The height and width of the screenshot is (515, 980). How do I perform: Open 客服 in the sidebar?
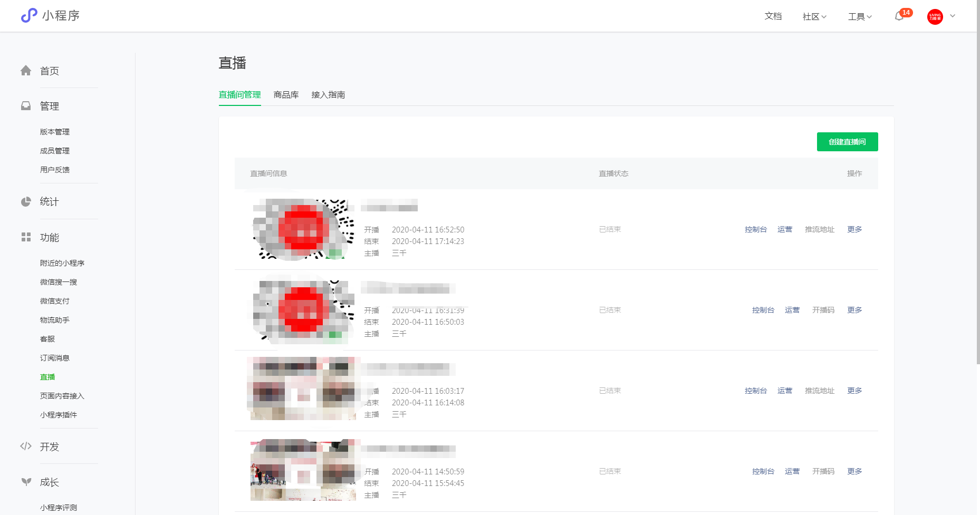[47, 339]
